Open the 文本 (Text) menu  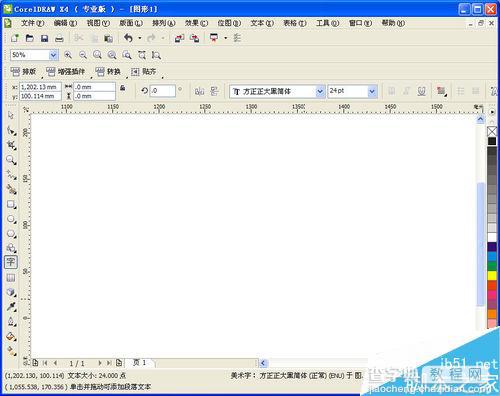(262, 23)
